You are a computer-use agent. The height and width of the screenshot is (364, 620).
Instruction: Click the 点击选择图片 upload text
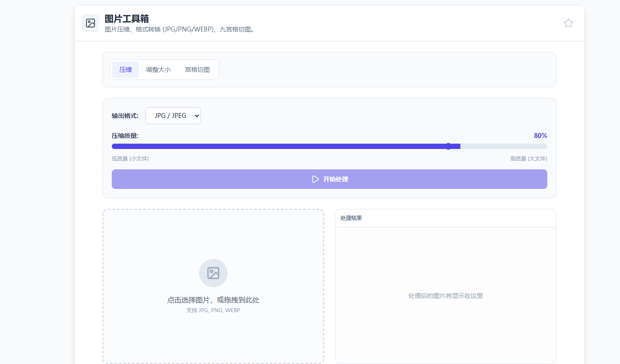213,300
